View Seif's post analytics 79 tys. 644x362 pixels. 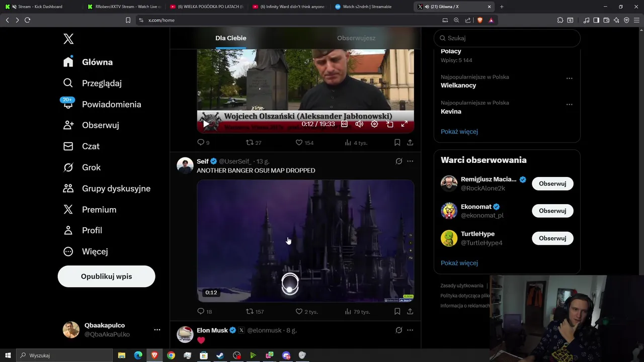pyautogui.click(x=357, y=312)
